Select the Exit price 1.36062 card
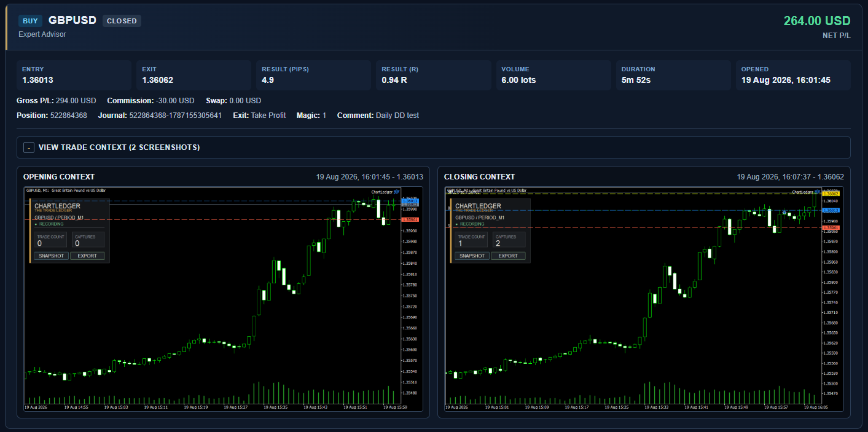Image resolution: width=868 pixels, height=432 pixels. coord(194,75)
